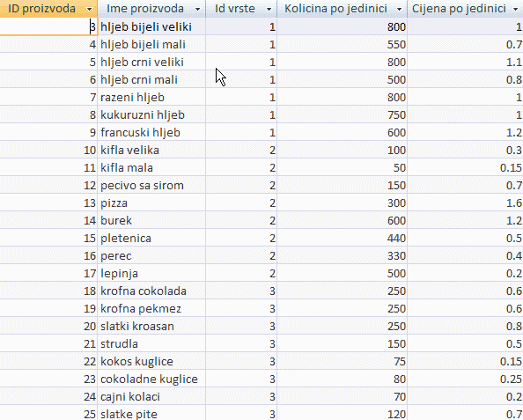Click price cell 1.6 for pizza

[x=465, y=203]
